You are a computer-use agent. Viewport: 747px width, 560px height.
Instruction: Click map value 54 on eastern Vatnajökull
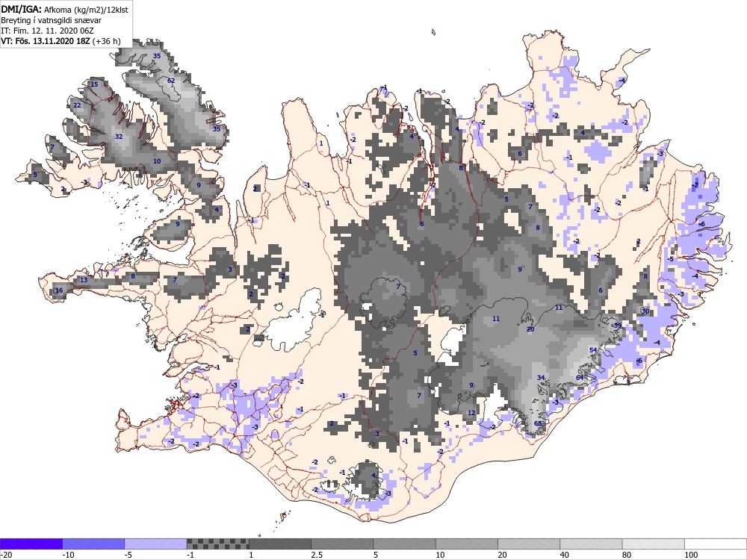[593, 350]
